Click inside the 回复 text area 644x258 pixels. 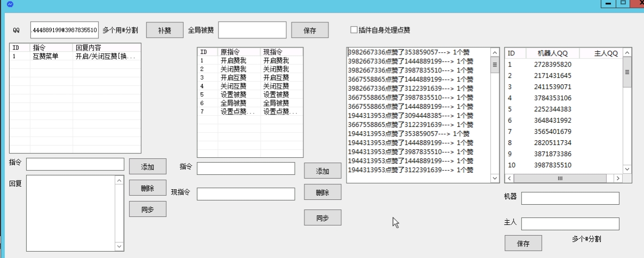click(x=70, y=213)
